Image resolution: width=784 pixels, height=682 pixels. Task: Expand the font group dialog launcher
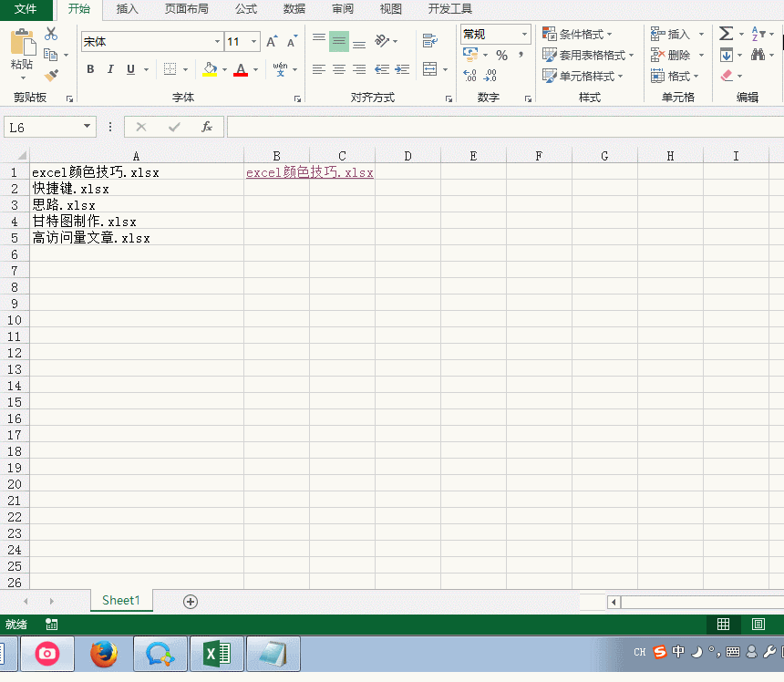pos(297,99)
